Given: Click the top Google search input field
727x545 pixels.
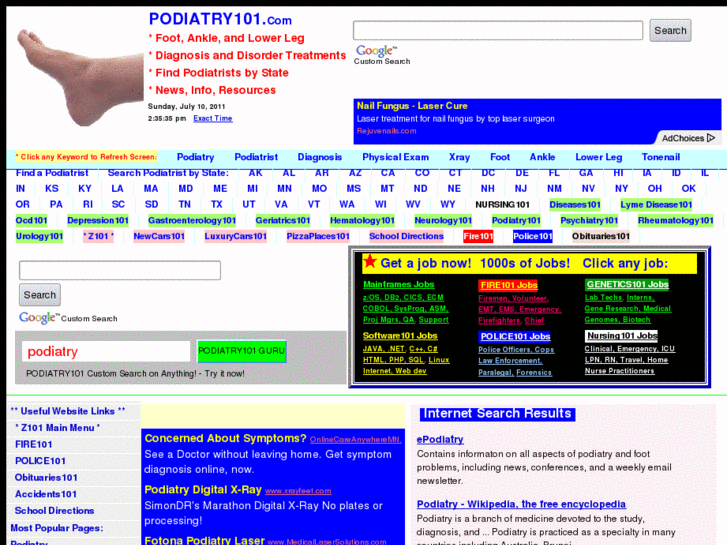Looking at the screenshot, I should coord(498,31).
